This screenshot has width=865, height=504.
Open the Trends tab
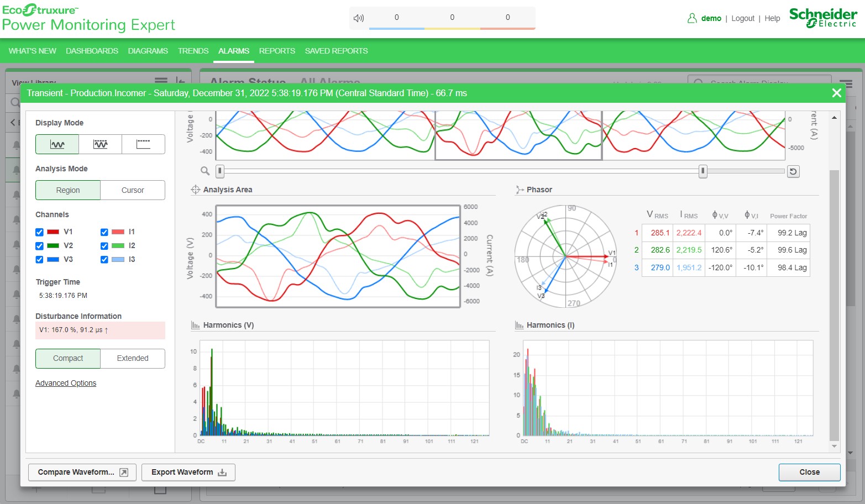click(193, 51)
